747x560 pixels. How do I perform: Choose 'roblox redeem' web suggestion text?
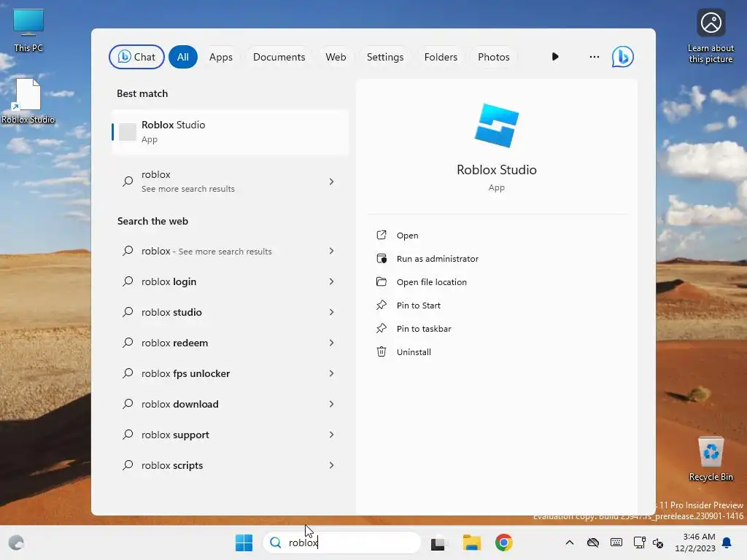pos(174,343)
